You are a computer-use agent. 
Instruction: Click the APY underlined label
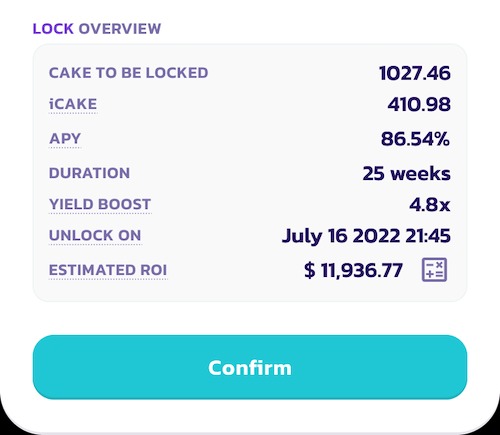[x=65, y=138]
